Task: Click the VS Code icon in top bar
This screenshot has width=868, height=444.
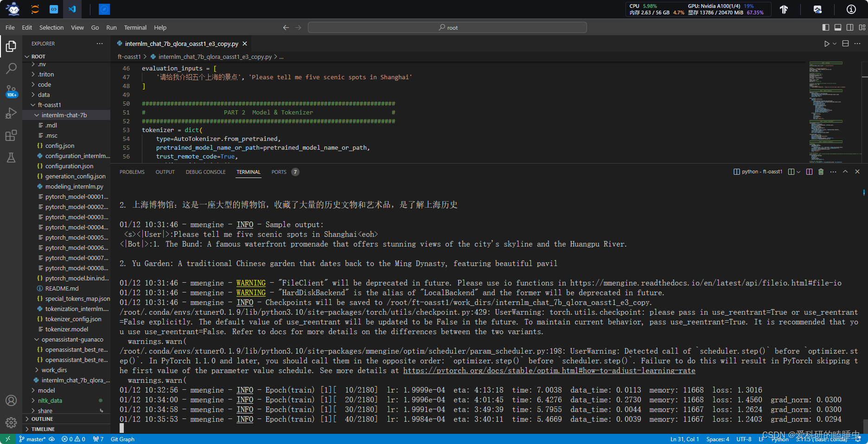Action: (x=72, y=9)
